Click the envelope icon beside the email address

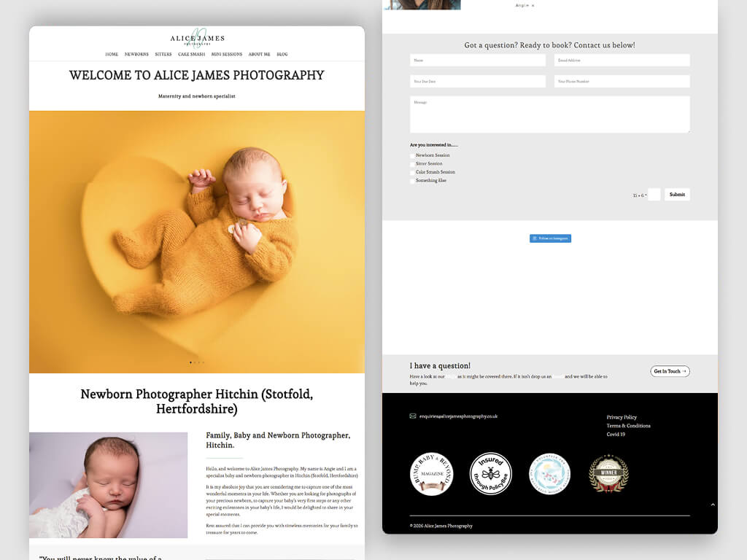point(413,416)
